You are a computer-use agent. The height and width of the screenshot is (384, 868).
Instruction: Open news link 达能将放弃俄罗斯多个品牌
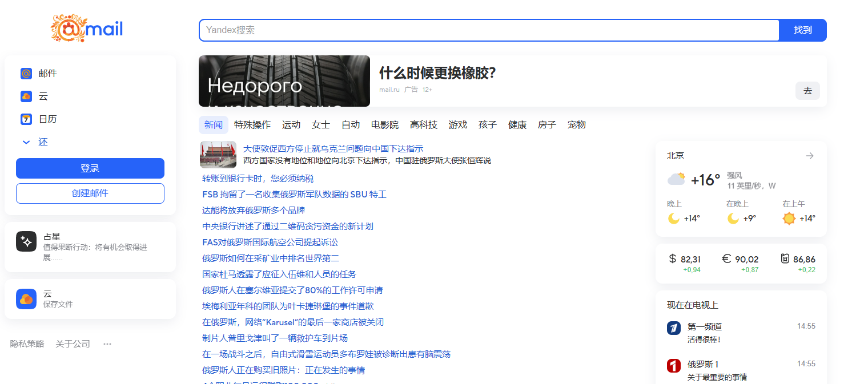tap(254, 211)
